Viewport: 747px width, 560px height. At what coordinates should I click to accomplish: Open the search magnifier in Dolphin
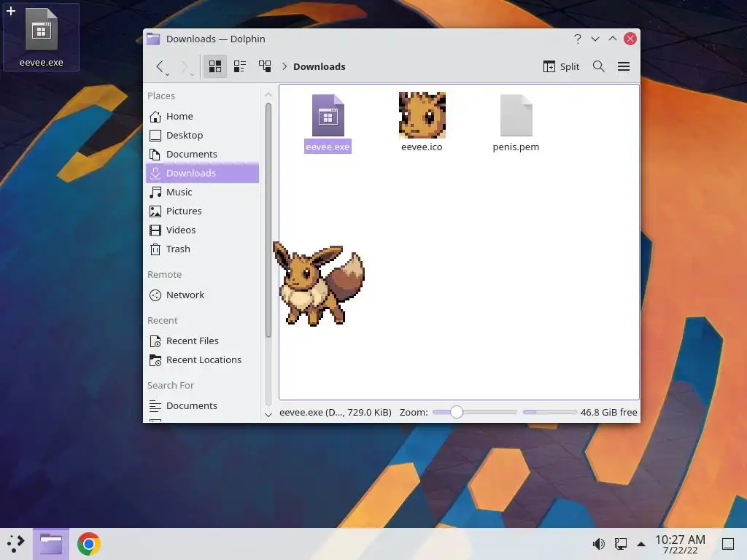point(599,66)
